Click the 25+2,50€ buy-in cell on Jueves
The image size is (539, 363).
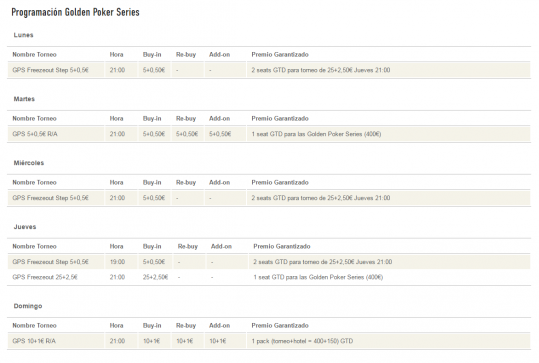point(155,277)
